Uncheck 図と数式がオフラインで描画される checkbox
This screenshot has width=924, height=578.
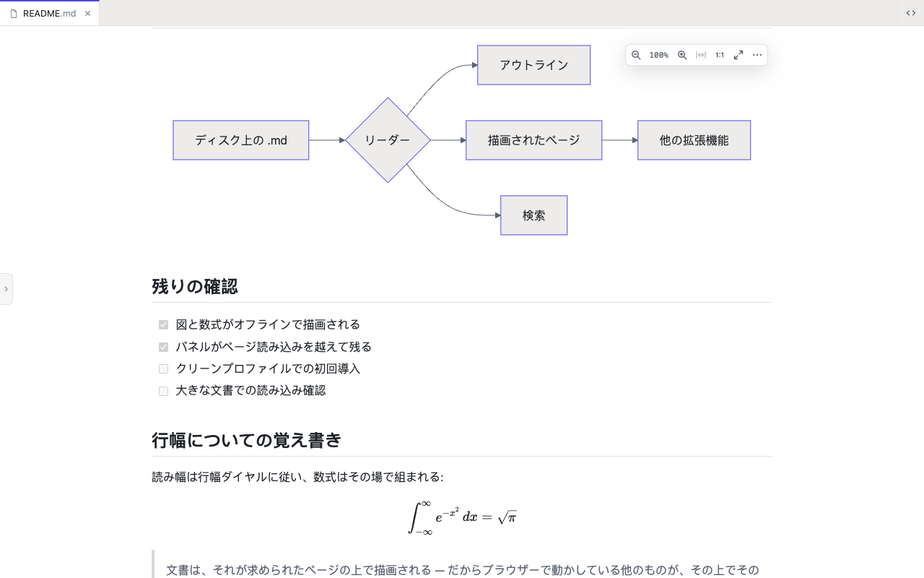[x=163, y=325]
